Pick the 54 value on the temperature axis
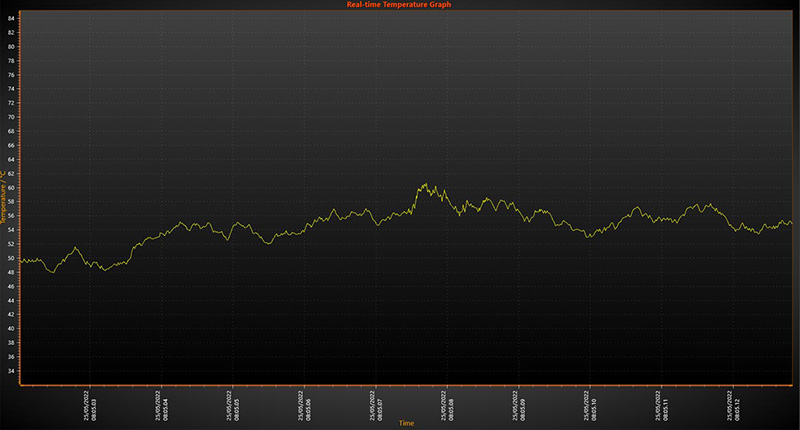This screenshot has width=800, height=430. 11,230
